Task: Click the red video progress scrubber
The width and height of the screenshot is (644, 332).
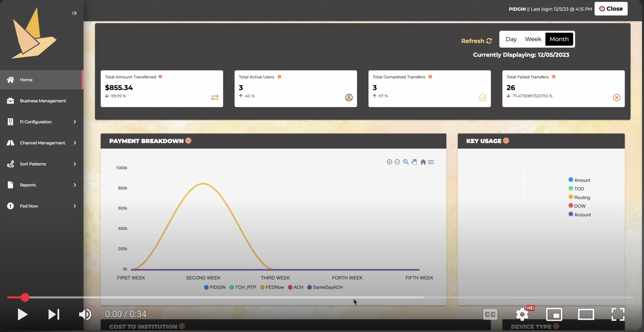Action: point(25,297)
